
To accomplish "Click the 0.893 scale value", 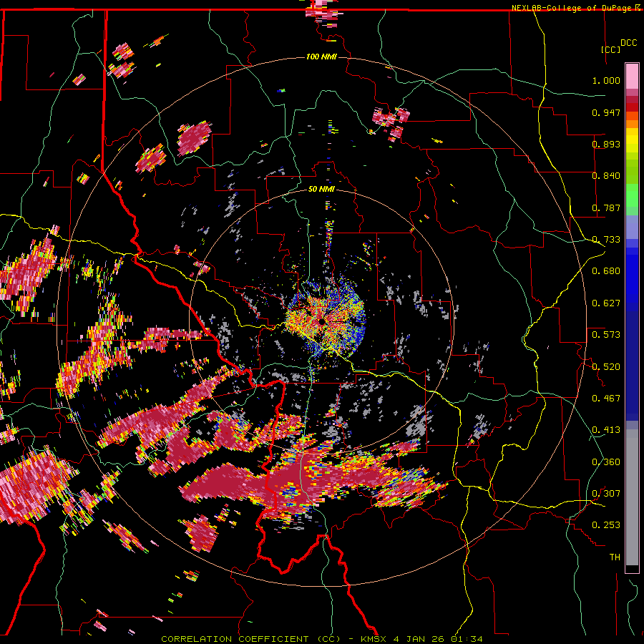I will coord(606,144).
